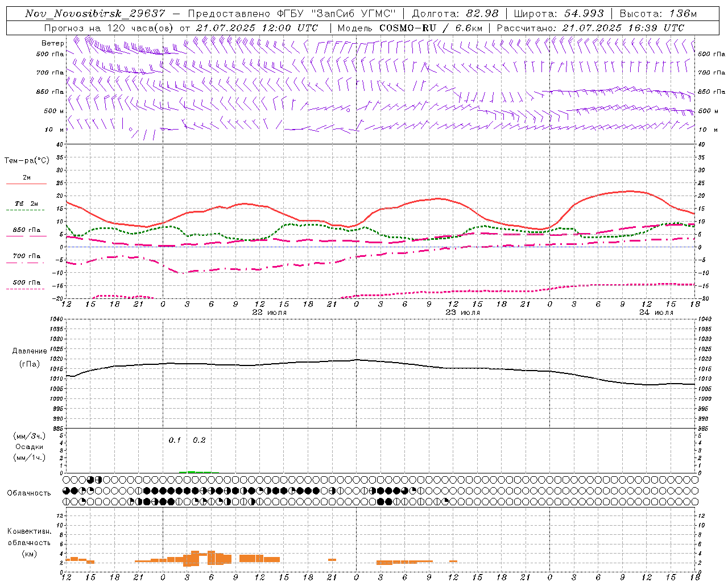Click the Давление (гПа) axis label
This screenshot has height=582, width=728.
[29, 357]
